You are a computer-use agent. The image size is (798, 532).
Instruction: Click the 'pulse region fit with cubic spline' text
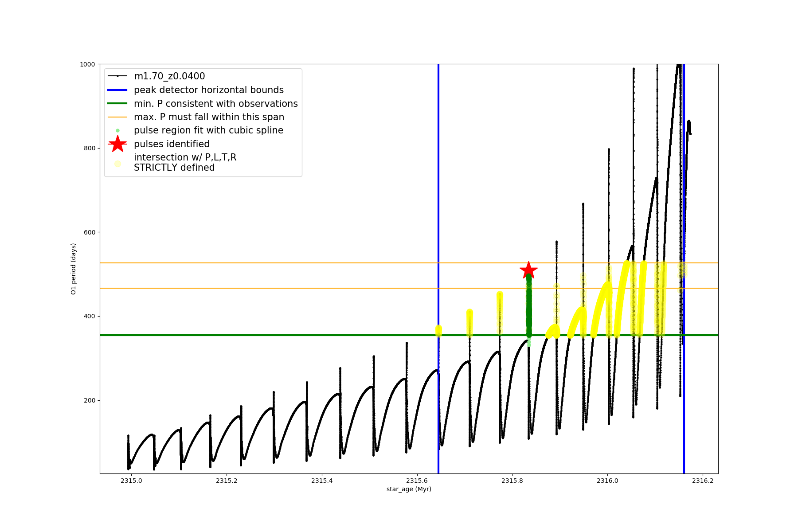coord(208,130)
